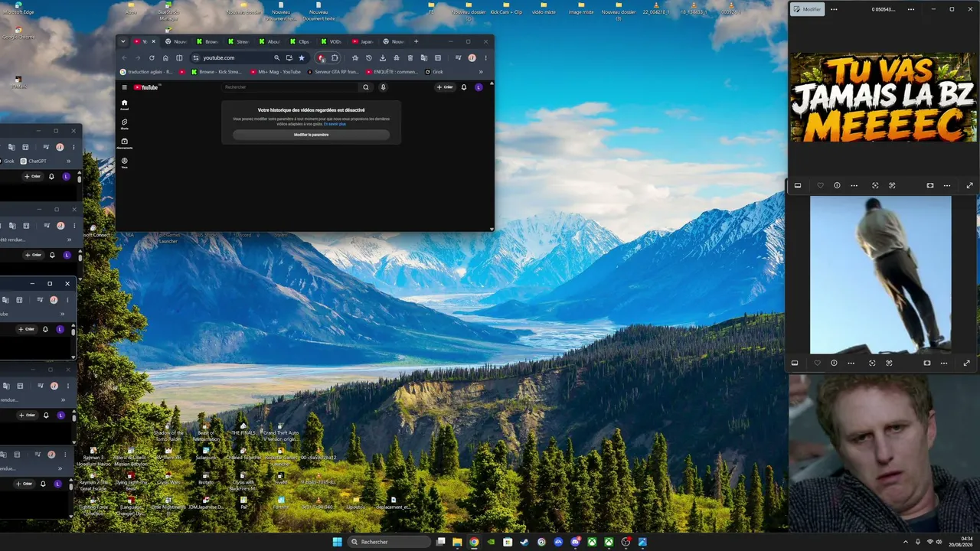980x551 pixels.
Task: View site information left of youtube.com
Action: coord(196,58)
